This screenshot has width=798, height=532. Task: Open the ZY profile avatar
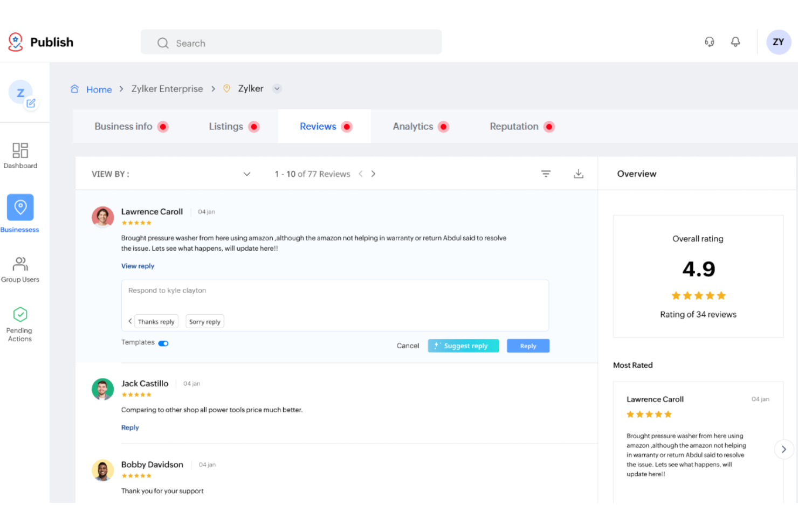(779, 42)
